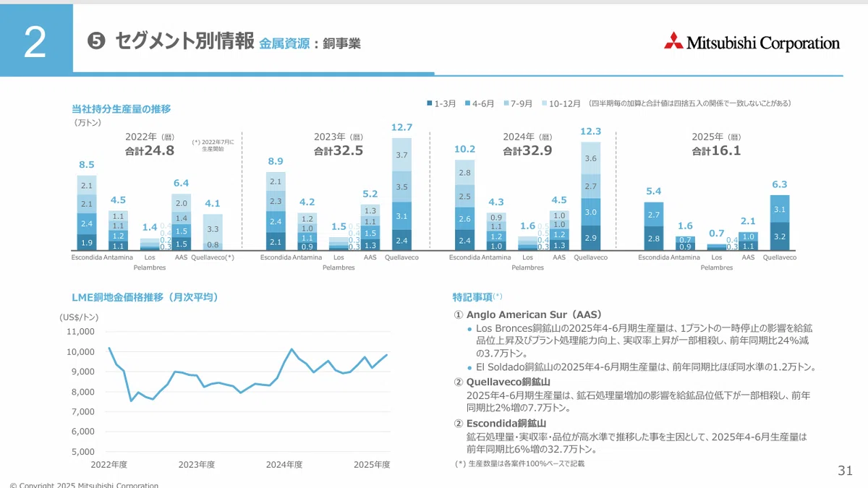Screen dimensions: 868x488
Task: Click the Anglo American Sur (AAS) heading
Action: click(x=535, y=315)
